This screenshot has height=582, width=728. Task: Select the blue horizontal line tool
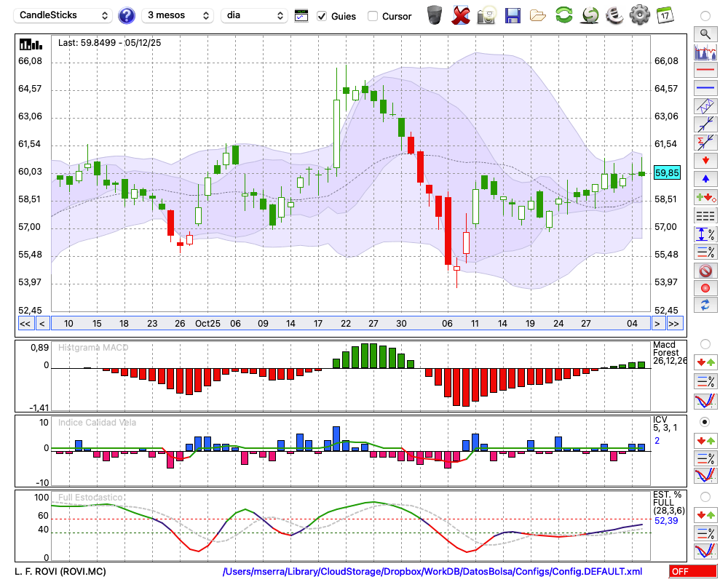coord(705,88)
